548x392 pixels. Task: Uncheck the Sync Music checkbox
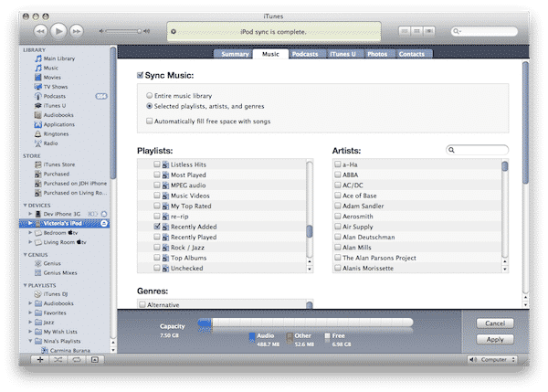(140, 75)
